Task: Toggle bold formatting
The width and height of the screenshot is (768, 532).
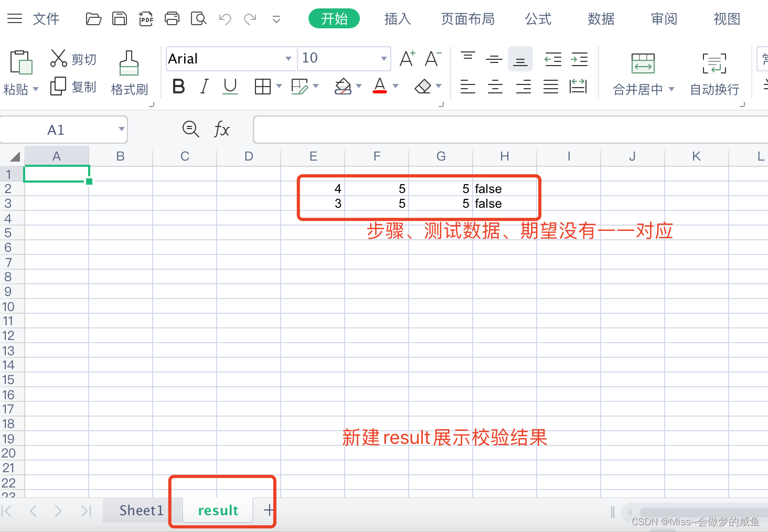Action: pyautogui.click(x=178, y=86)
